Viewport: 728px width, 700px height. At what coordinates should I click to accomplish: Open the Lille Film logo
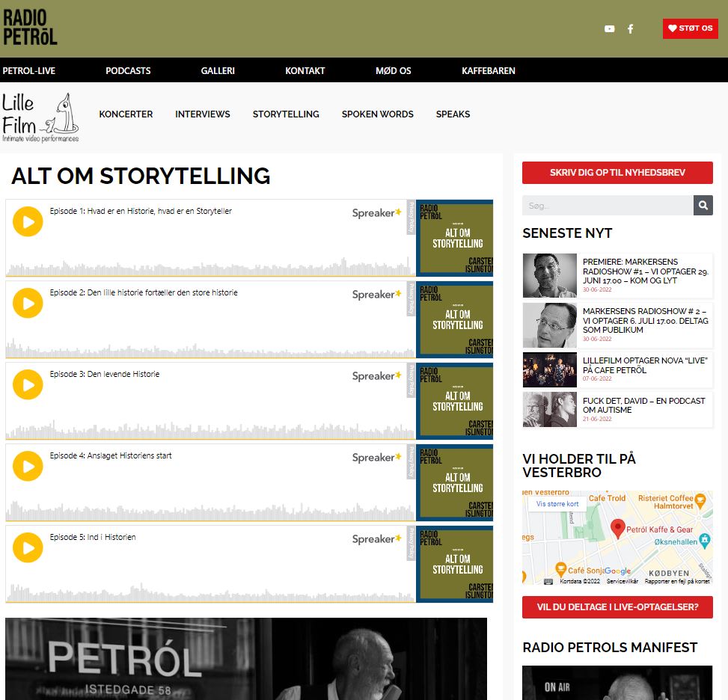point(40,117)
